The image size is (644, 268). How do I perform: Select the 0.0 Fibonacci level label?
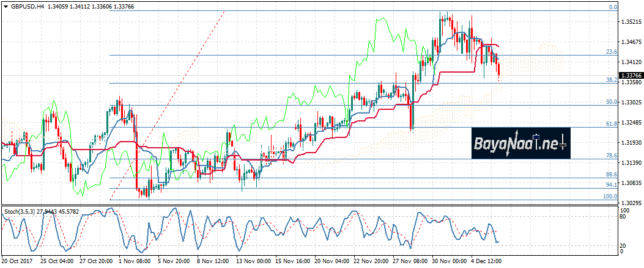click(x=612, y=7)
